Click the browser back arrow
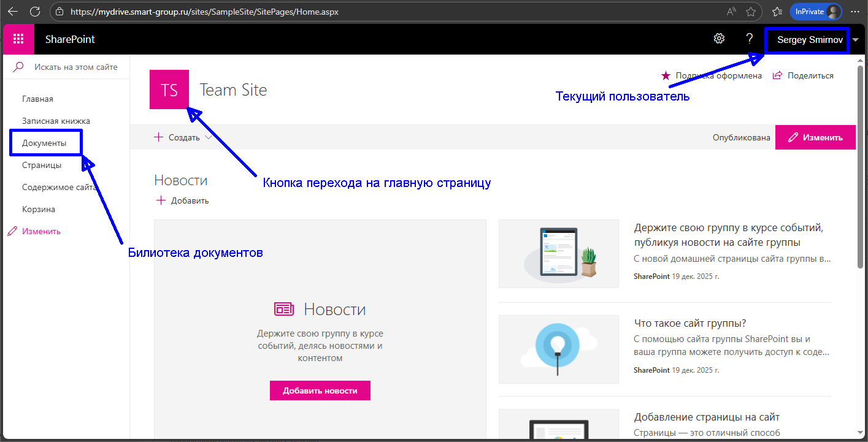 (12, 12)
